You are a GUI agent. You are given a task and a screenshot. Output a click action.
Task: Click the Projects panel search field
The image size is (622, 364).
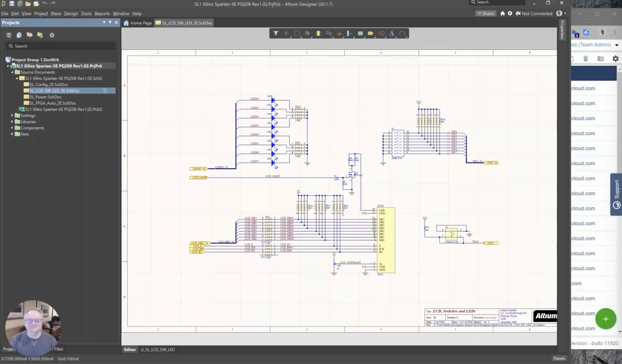(x=60, y=46)
